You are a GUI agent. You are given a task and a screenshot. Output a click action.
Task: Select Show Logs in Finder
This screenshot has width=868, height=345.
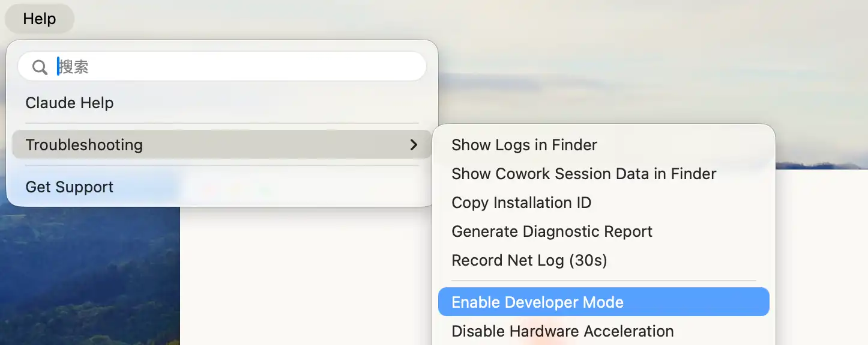click(524, 145)
